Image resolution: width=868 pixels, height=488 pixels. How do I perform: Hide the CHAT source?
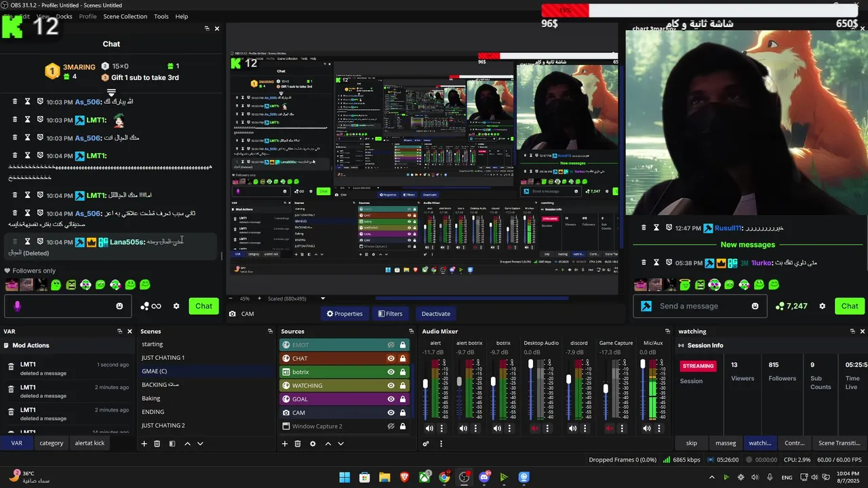click(391, 359)
